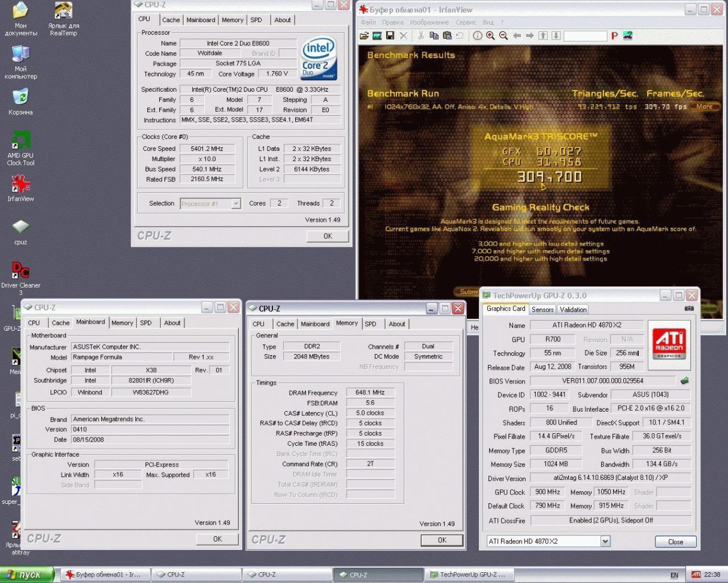728x583 pixels.
Task: Open AMD GPU Clock Tool desktop icon
Action: click(20, 148)
